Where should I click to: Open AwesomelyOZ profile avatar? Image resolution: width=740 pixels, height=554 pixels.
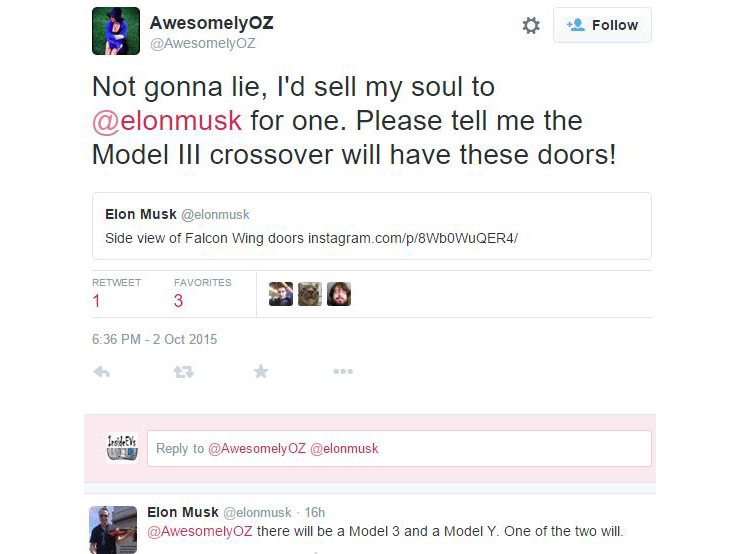(116, 31)
